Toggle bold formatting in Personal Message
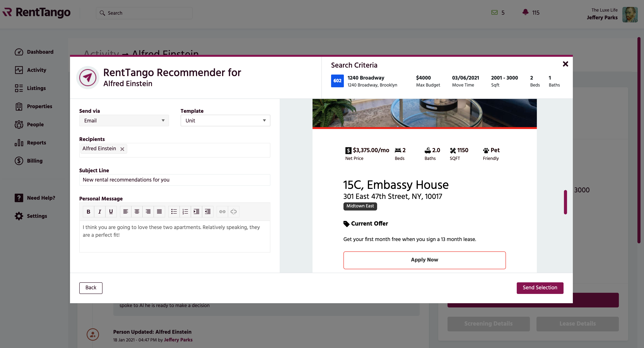The image size is (644, 348). 88,212
